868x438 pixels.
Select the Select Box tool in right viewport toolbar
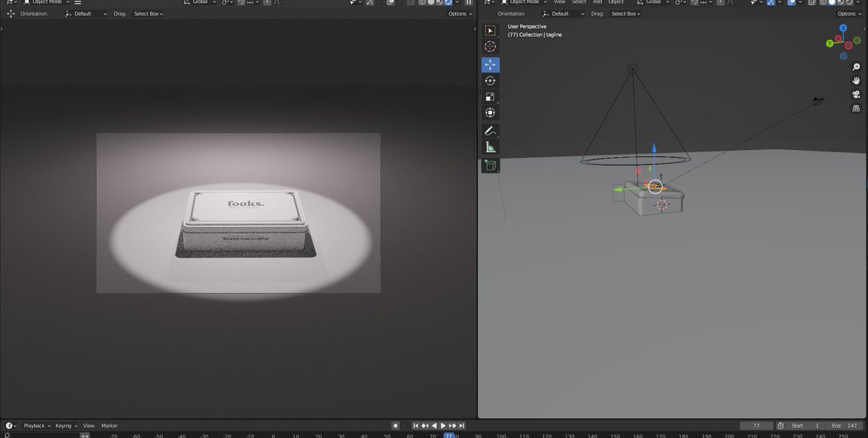click(x=490, y=30)
